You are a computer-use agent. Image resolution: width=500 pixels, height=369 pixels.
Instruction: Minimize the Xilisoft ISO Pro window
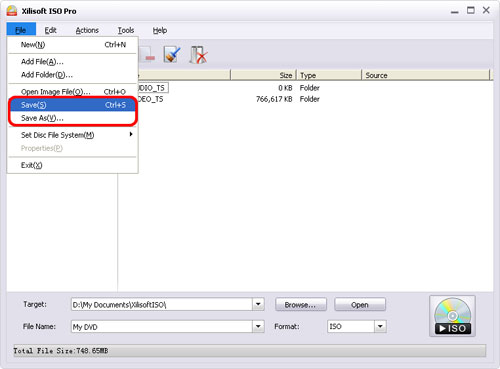click(455, 11)
